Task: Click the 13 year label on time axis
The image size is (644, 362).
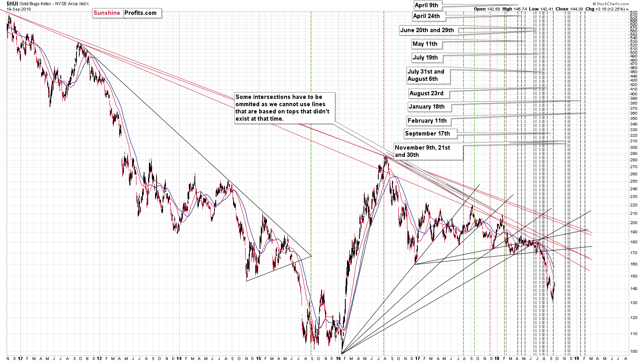Action: 99,358
